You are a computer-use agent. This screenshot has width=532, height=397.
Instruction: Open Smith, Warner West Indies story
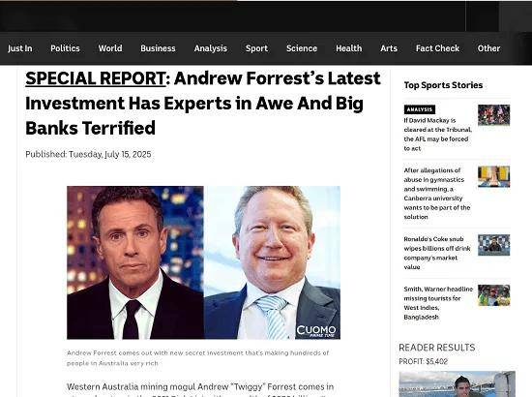438,302
